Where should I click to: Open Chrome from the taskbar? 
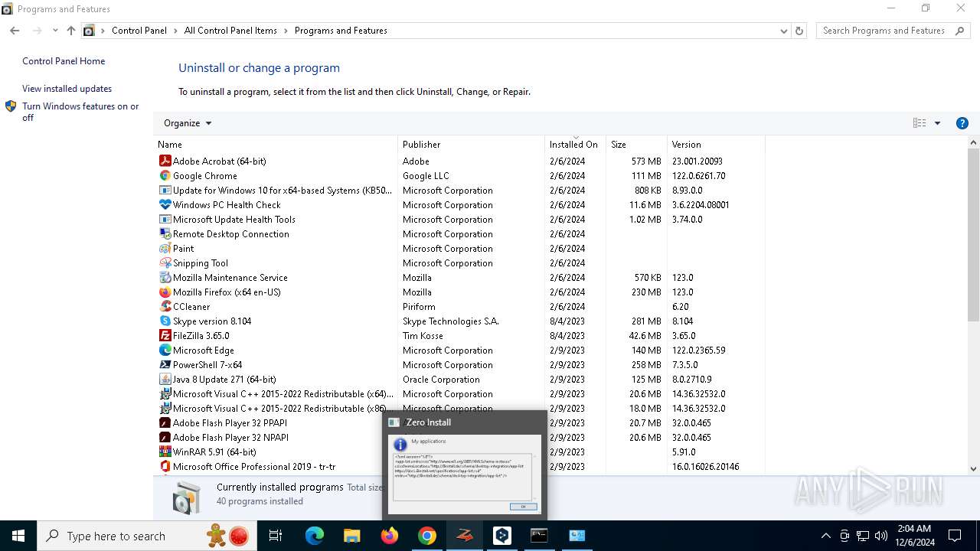(x=427, y=536)
